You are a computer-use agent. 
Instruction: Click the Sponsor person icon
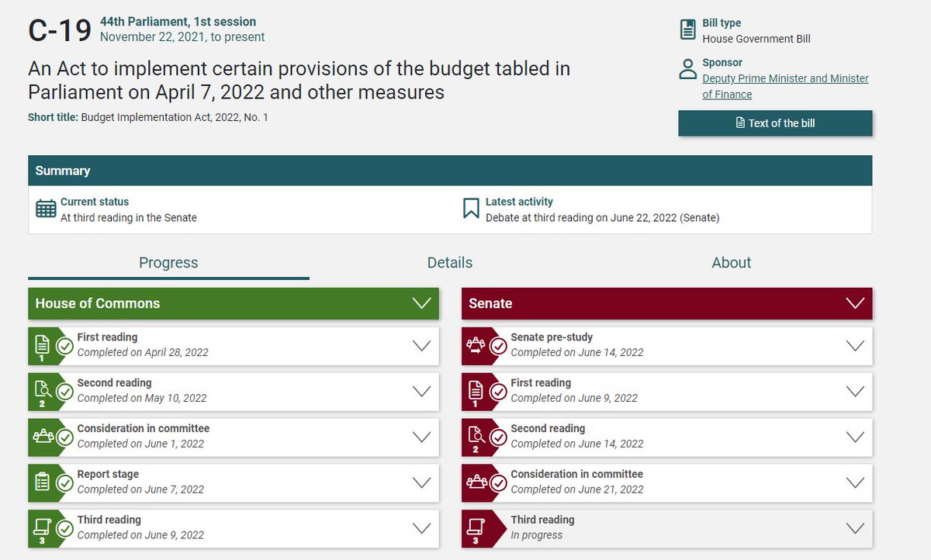pyautogui.click(x=687, y=69)
